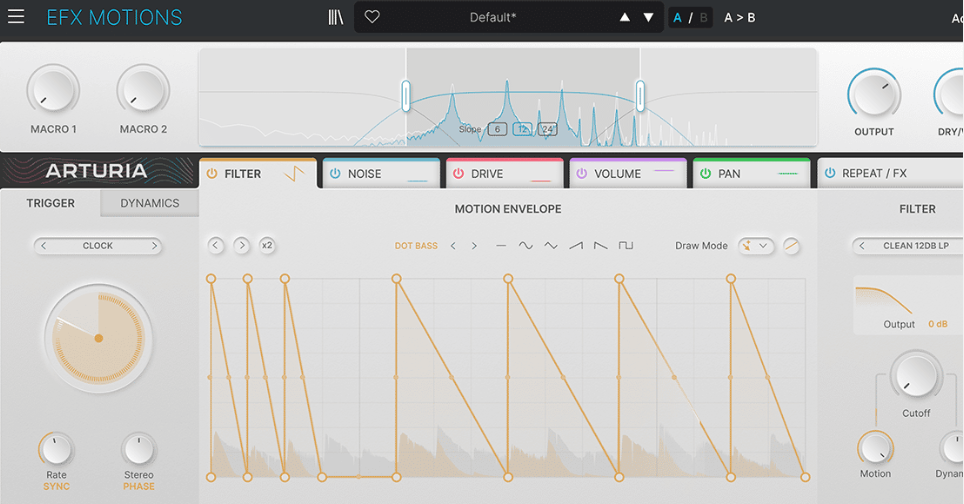
Task: Open the Draw Mode dropdown
Action: click(756, 246)
